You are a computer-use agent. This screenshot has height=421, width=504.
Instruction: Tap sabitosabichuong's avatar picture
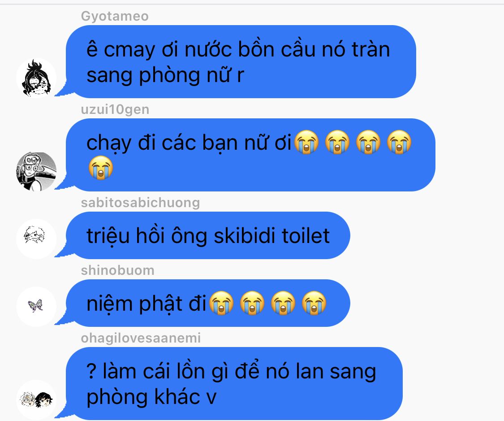coord(36,239)
